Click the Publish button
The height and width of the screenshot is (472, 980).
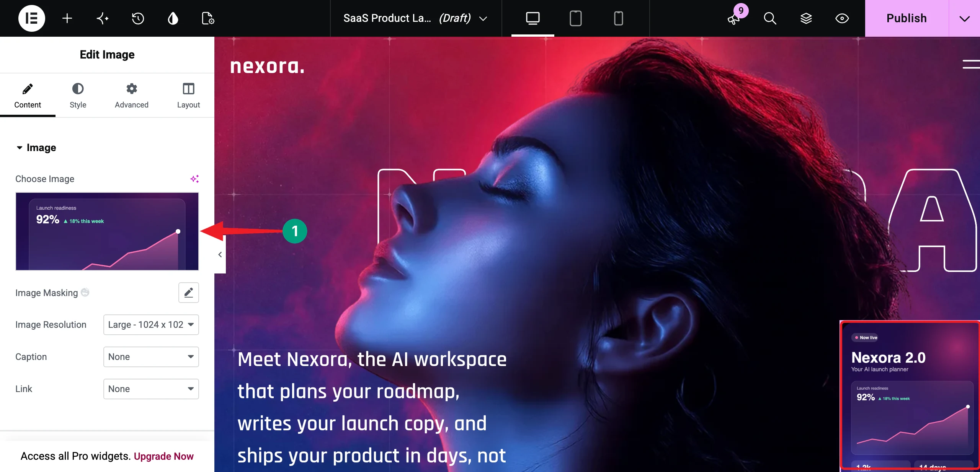906,18
